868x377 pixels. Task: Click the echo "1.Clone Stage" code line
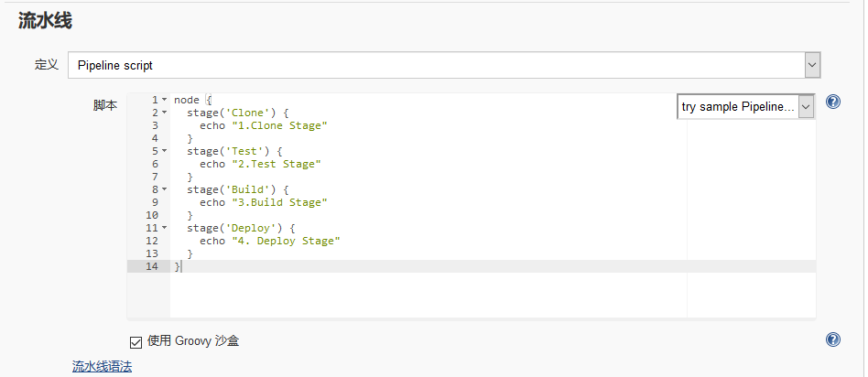point(263,125)
